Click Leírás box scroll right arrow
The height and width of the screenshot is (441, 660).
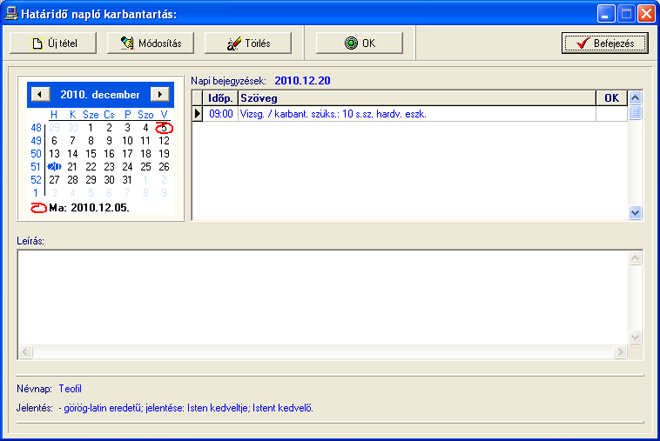pos(620,351)
